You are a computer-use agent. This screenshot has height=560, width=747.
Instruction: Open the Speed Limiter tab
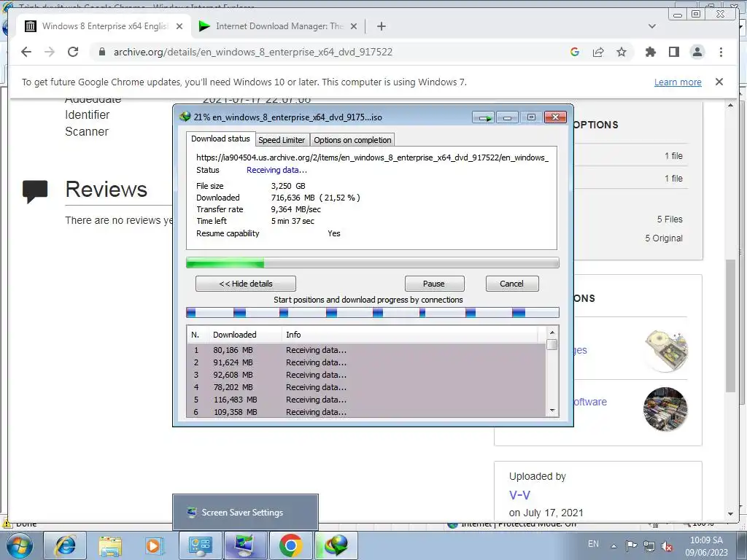[282, 140]
